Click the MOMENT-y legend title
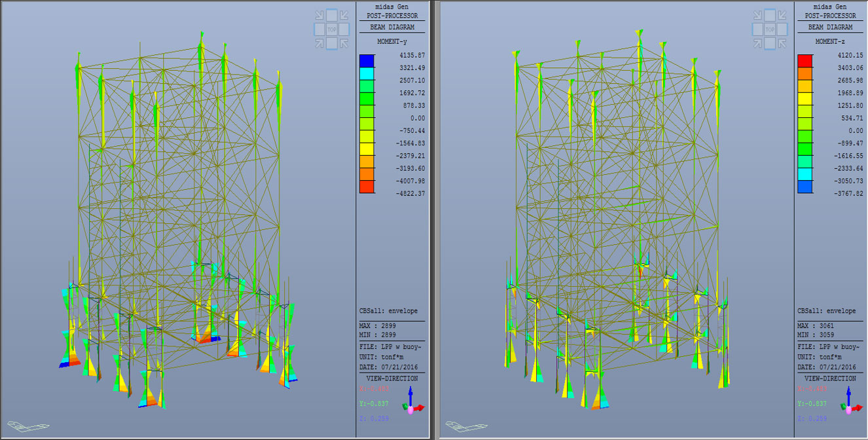The height and width of the screenshot is (440, 868). click(392, 41)
